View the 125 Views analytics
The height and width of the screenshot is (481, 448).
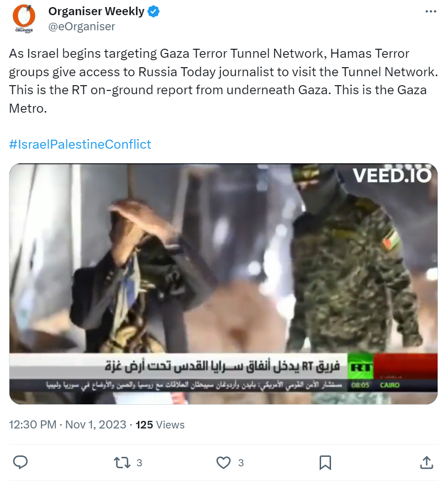tap(160, 425)
